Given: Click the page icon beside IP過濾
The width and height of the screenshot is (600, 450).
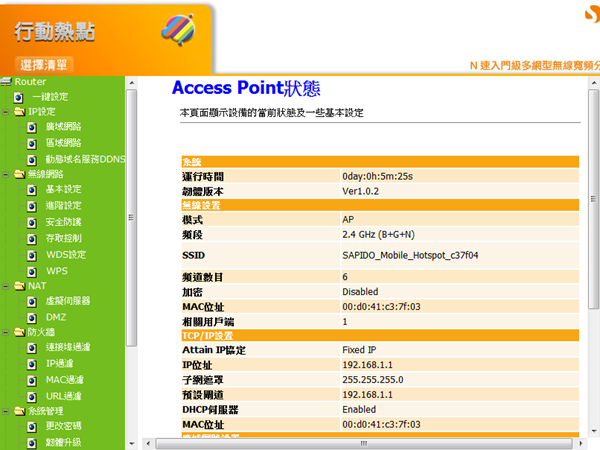Looking at the screenshot, I should click(x=32, y=364).
